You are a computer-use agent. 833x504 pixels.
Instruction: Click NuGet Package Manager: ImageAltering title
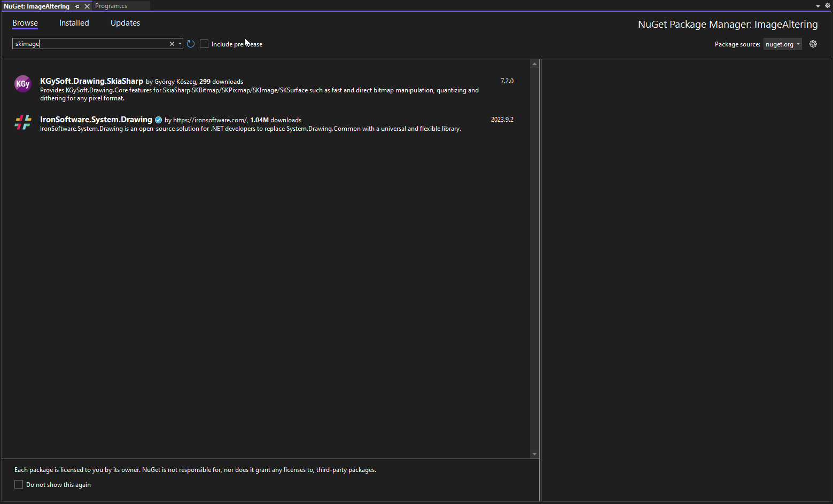tap(728, 24)
